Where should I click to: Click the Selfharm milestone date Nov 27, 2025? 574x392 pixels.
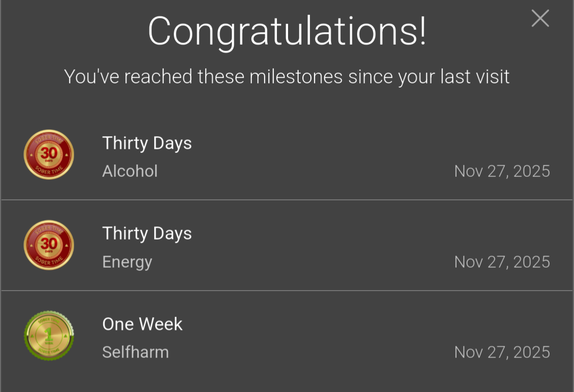[502, 353]
